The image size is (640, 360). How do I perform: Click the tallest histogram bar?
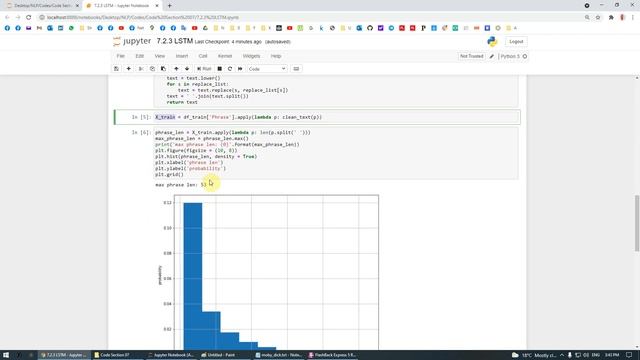pyautogui.click(x=193, y=276)
